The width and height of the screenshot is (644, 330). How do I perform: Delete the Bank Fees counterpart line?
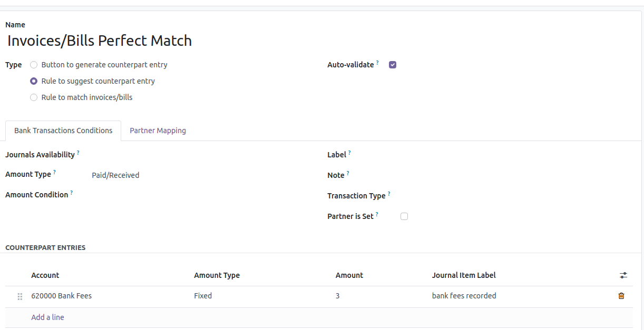point(621,296)
